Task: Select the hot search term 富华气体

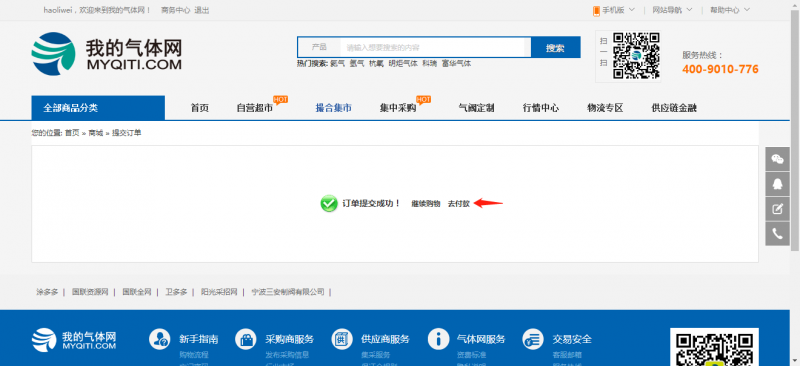Action: coord(457,64)
